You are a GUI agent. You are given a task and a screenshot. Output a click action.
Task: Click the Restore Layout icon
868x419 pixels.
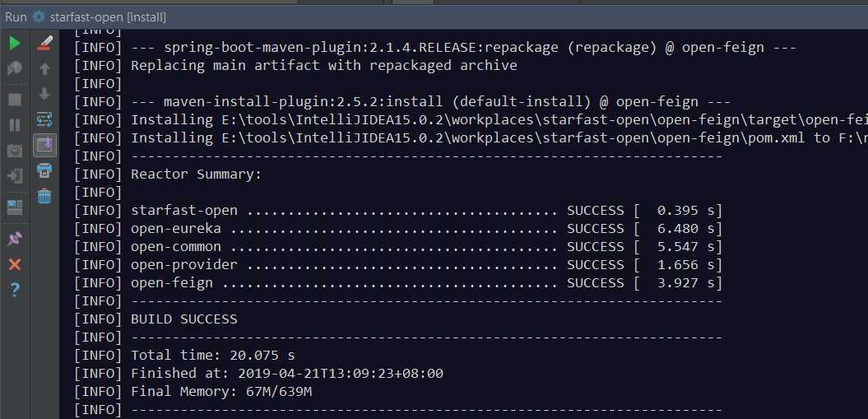(x=15, y=206)
